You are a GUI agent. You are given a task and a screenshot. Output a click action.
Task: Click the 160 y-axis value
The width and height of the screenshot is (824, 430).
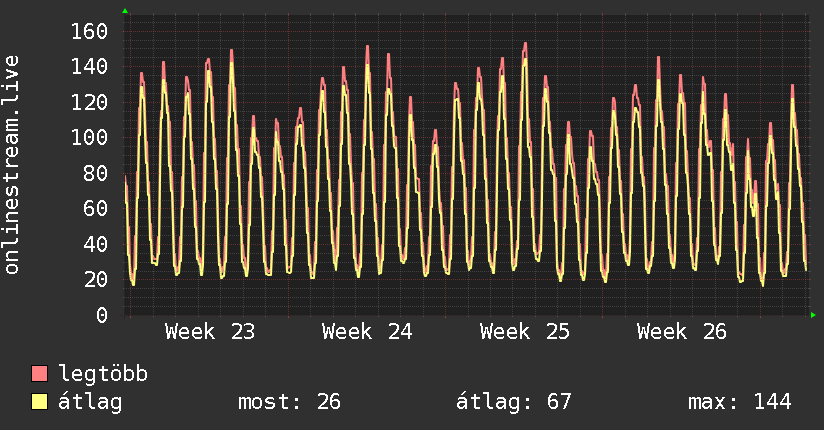pyautogui.click(x=89, y=32)
